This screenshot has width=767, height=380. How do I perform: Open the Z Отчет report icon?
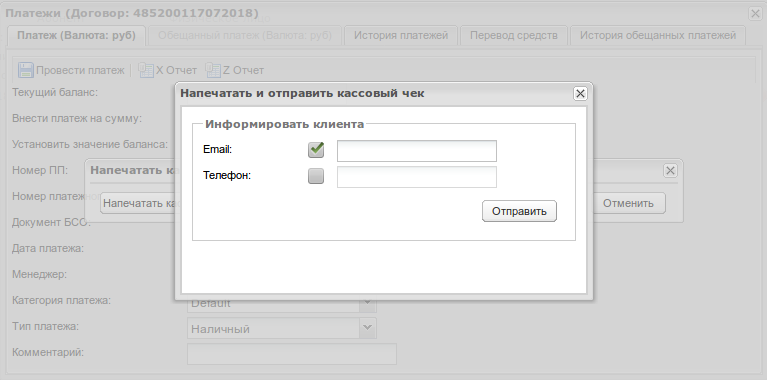click(x=213, y=70)
